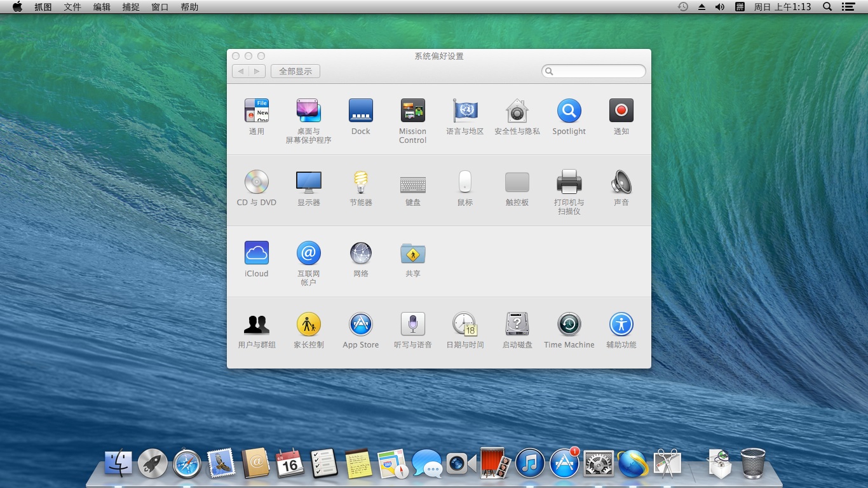Open the 帮助 menu
The height and width of the screenshot is (488, 868).
coord(188,7)
